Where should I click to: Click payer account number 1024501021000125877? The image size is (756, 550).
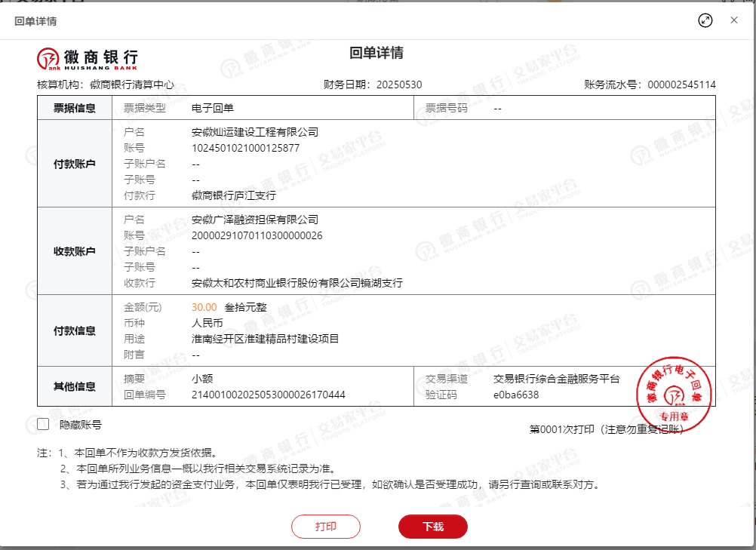(245, 148)
